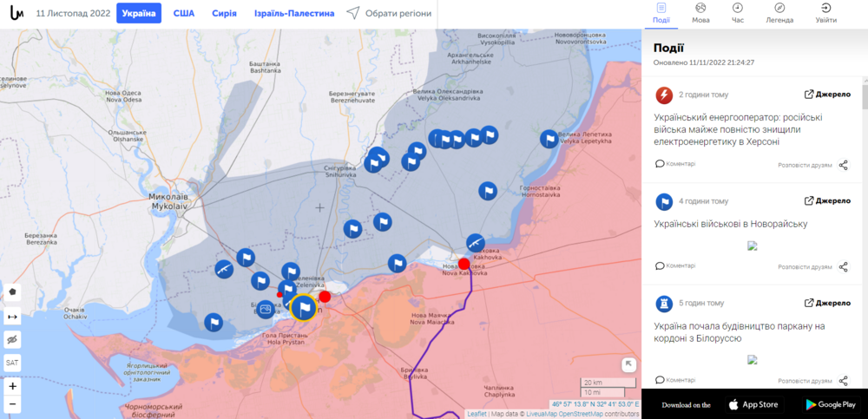Open thumbnail image of Новорайськ event
The width and height of the screenshot is (868, 419).
click(x=752, y=246)
